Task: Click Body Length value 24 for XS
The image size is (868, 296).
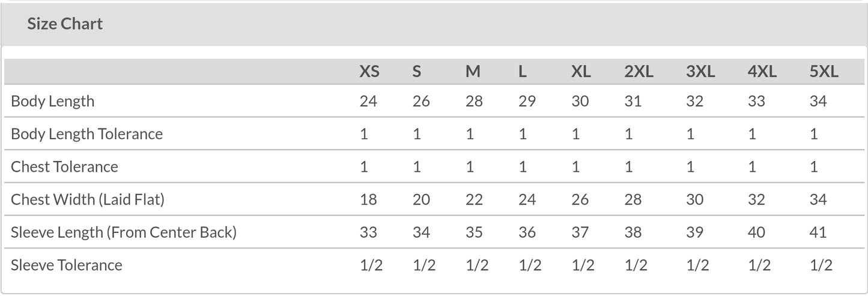Action: [x=368, y=101]
